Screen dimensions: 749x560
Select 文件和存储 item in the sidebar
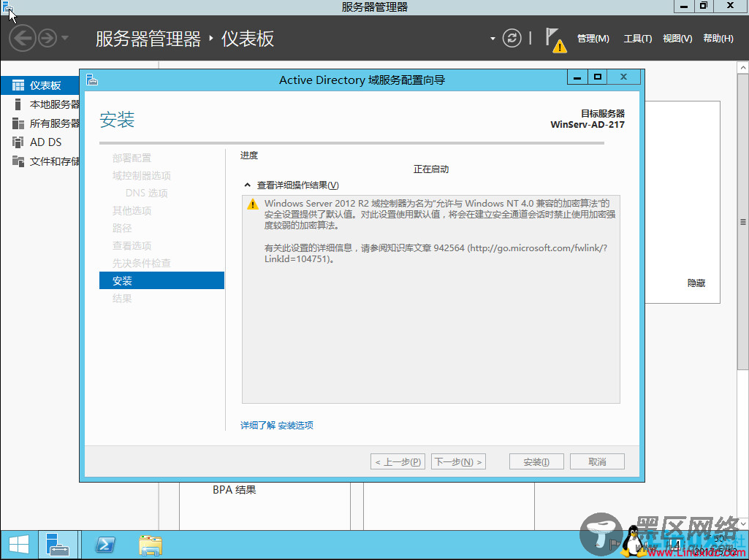click(x=40, y=161)
